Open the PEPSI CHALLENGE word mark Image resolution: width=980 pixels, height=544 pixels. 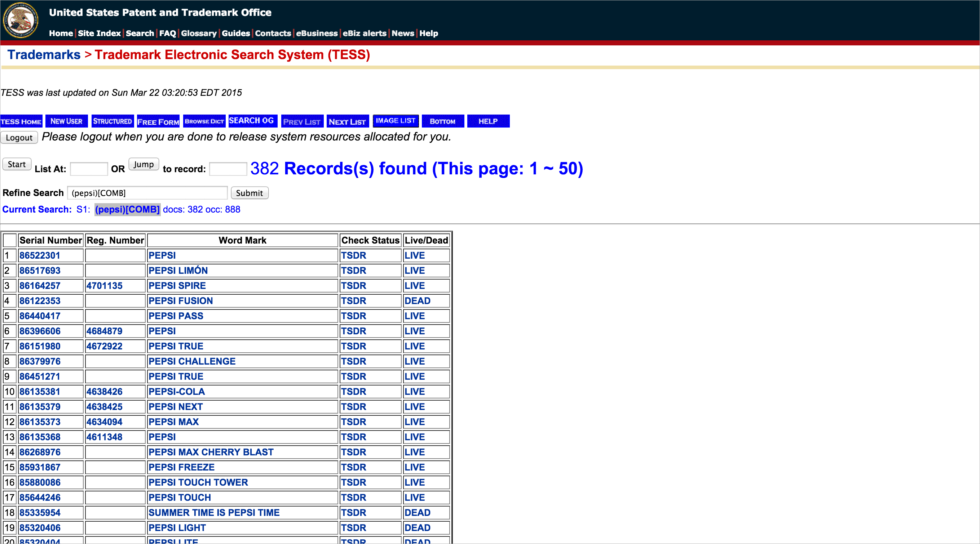[x=192, y=362]
